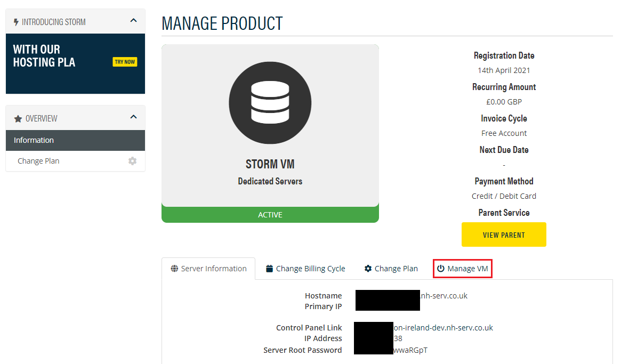Click the Primary IP field label
Viewport: 621px width, 364px height.
(323, 306)
